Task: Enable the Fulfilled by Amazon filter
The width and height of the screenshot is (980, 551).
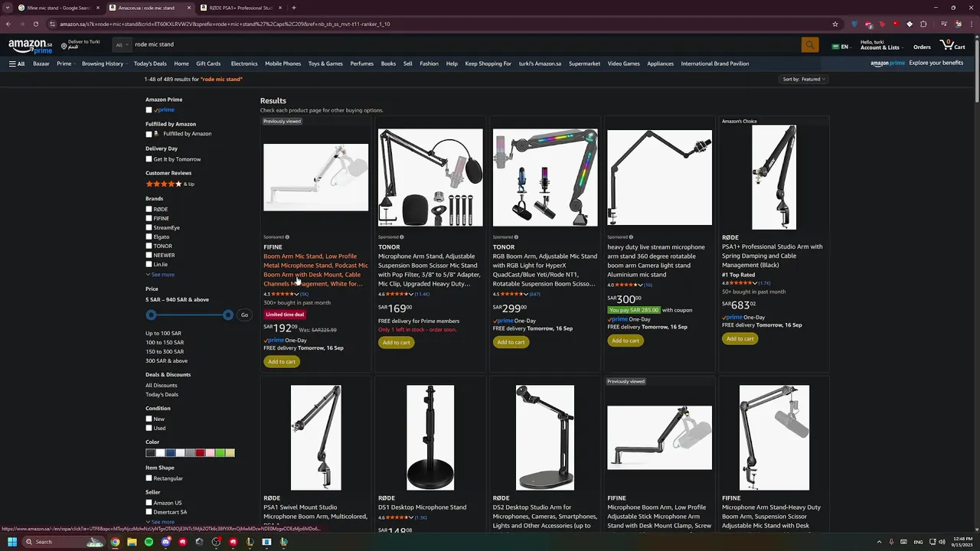Action: coord(149,134)
